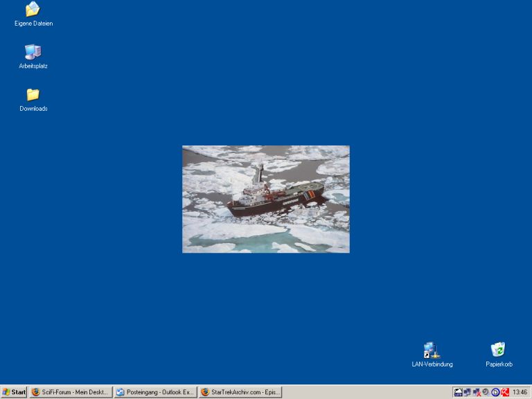
Task: Click the connected network monitors tray icon
Action: point(467,392)
